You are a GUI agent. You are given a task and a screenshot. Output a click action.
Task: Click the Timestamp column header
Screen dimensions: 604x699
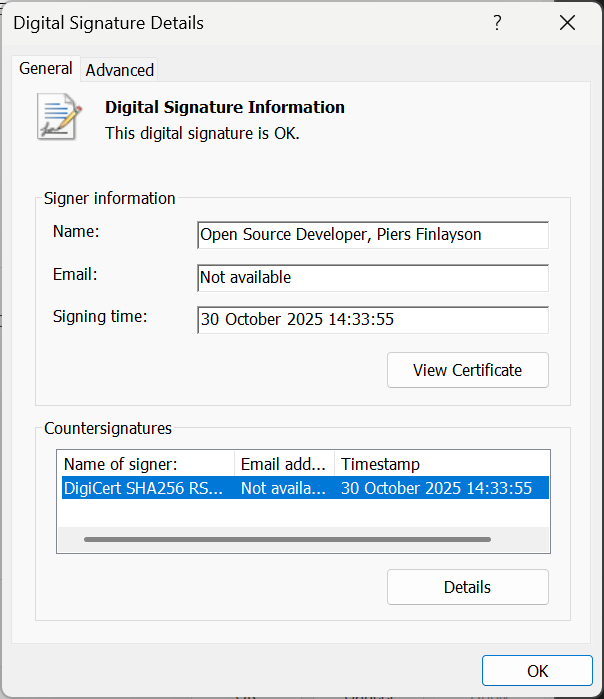click(442, 464)
